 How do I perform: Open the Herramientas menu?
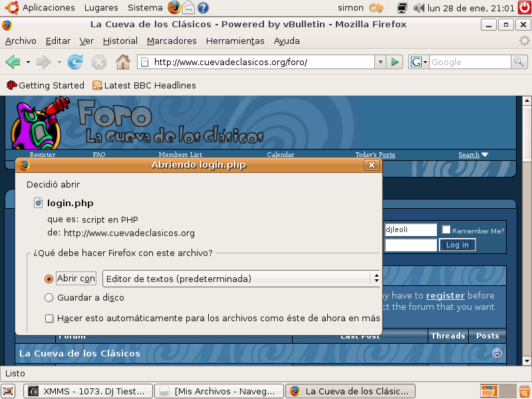[235, 41]
